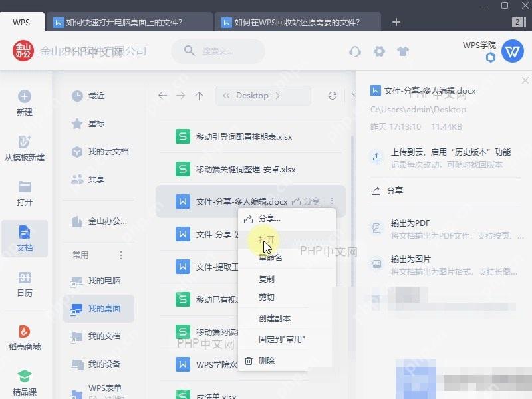
Task: Add a new tab with plus button
Action: (x=396, y=22)
